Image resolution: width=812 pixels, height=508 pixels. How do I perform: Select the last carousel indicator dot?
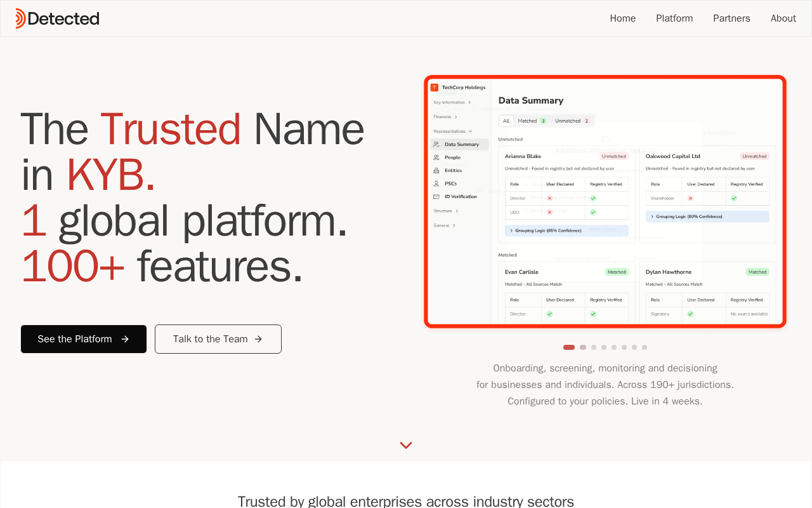click(645, 347)
